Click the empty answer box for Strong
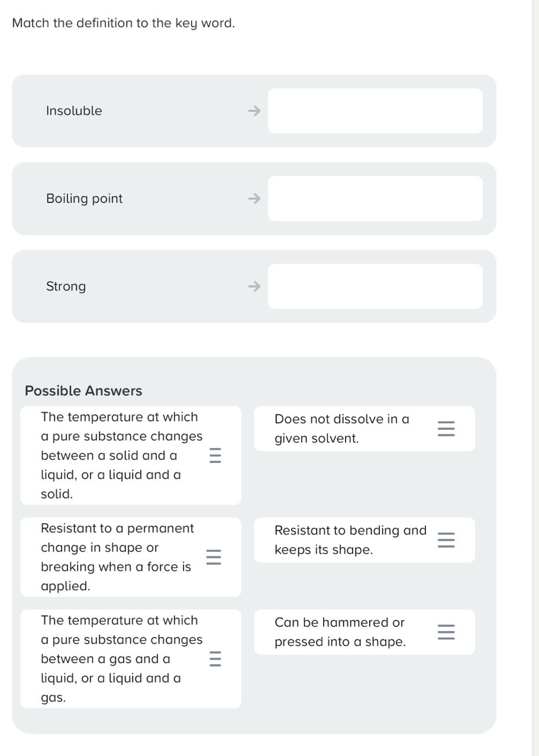The height and width of the screenshot is (756, 539). [375, 287]
